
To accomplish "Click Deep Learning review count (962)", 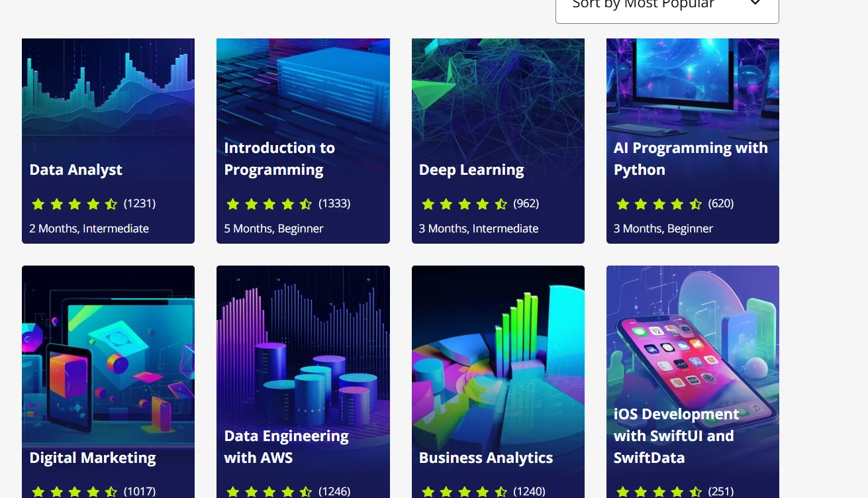I will pos(526,203).
